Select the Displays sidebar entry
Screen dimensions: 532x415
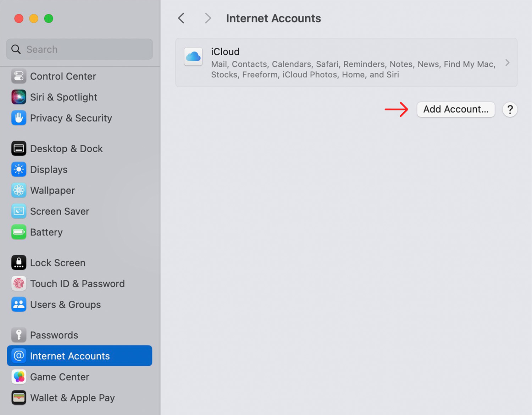pyautogui.click(x=49, y=169)
